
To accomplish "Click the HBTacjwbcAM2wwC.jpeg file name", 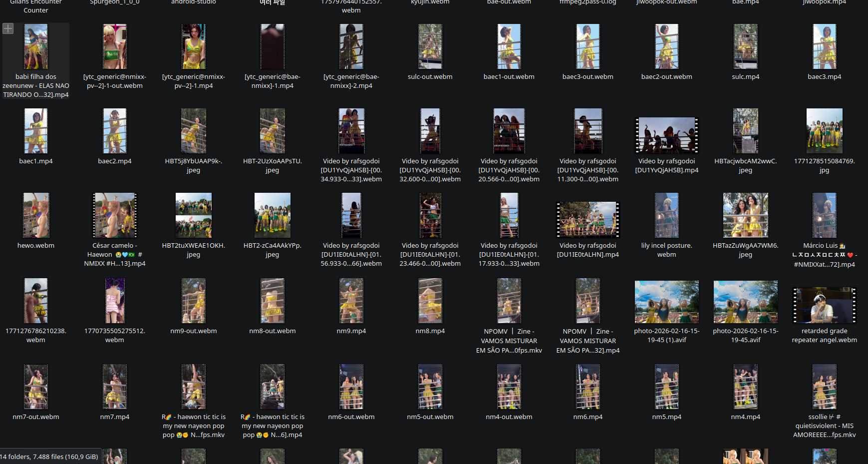I will coord(746,166).
